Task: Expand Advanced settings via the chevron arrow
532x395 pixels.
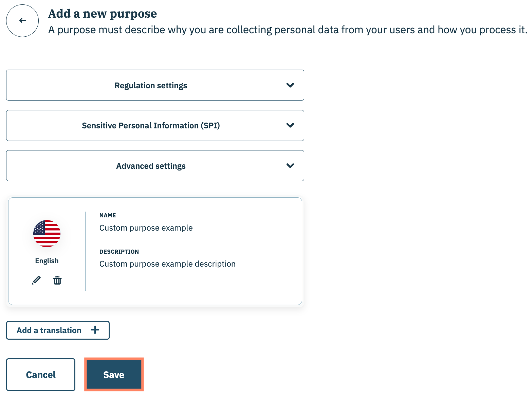Action: point(290,166)
